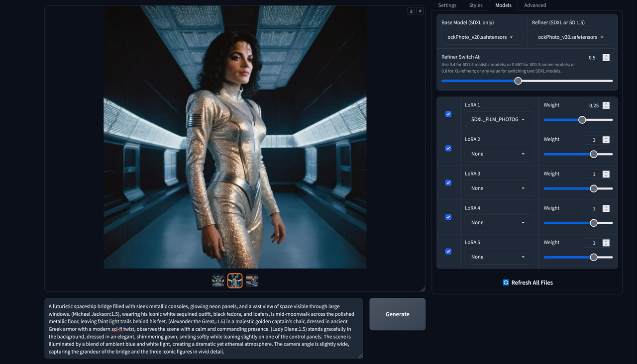The width and height of the screenshot is (637, 364).
Task: Open LoRA 1 SDXL_FILM_PHOTOG dropdown
Action: [499, 119]
